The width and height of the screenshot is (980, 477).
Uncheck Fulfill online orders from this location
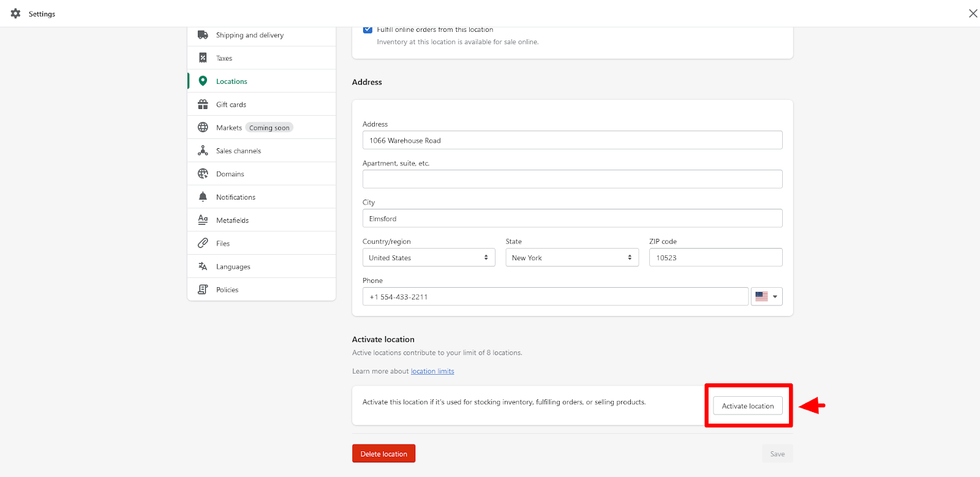(x=367, y=29)
